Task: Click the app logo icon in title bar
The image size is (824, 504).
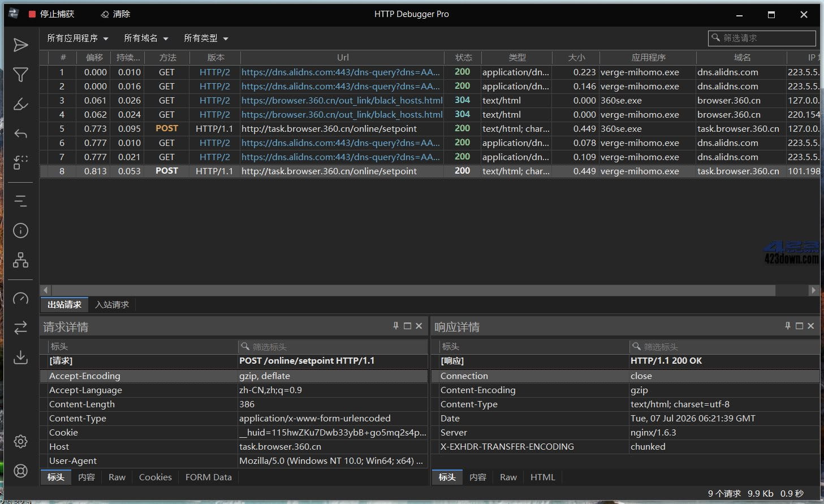Action: point(14,14)
